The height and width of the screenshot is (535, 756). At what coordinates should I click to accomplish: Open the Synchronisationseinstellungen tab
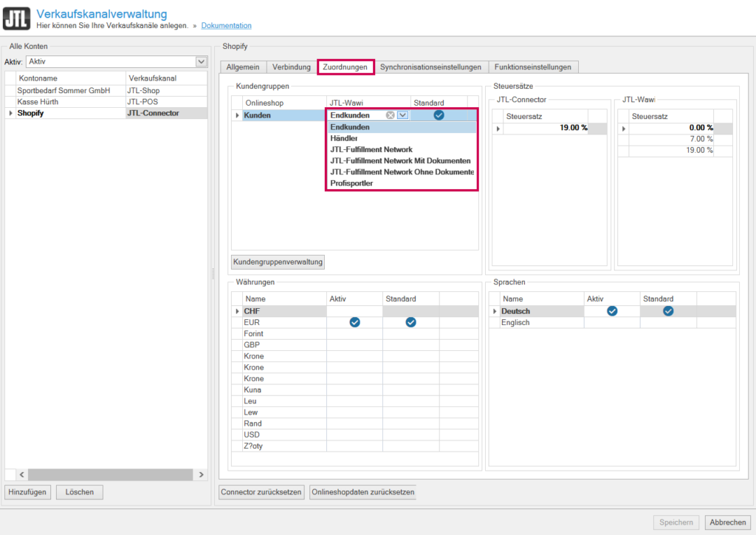tap(430, 67)
